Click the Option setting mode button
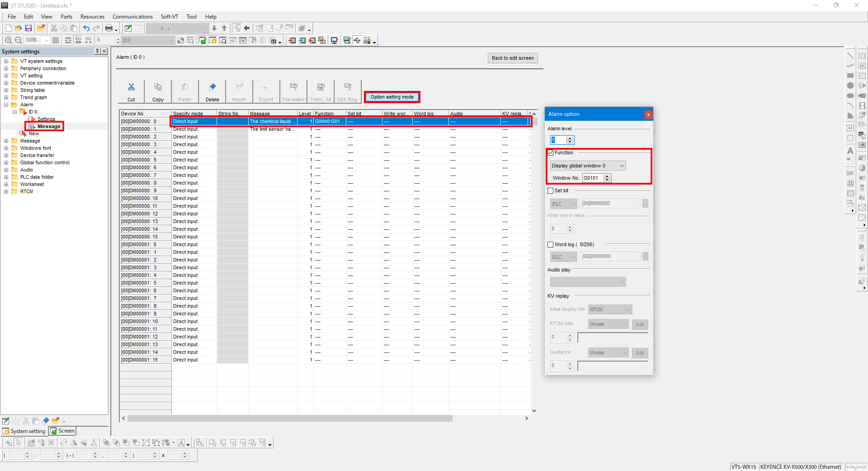This screenshot has width=868, height=471. point(392,97)
